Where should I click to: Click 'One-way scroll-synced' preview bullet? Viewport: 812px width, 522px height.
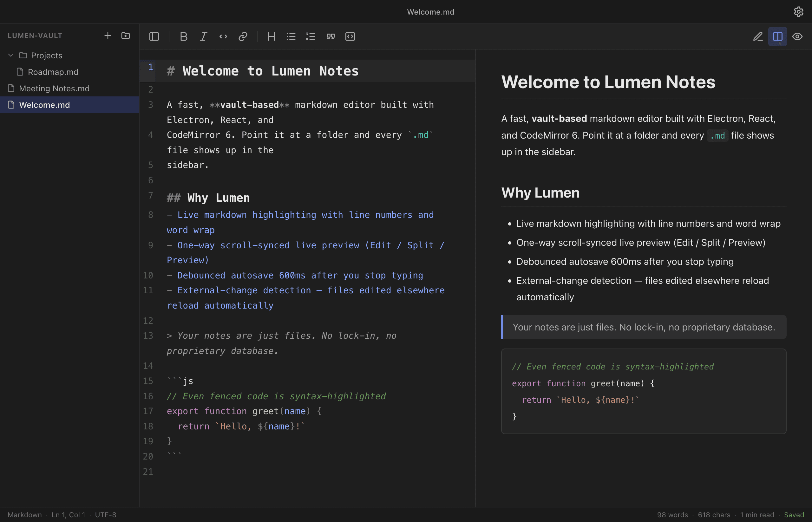point(641,243)
